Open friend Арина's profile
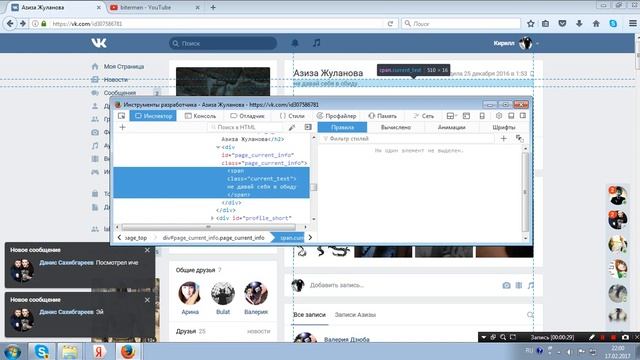 click(190, 298)
